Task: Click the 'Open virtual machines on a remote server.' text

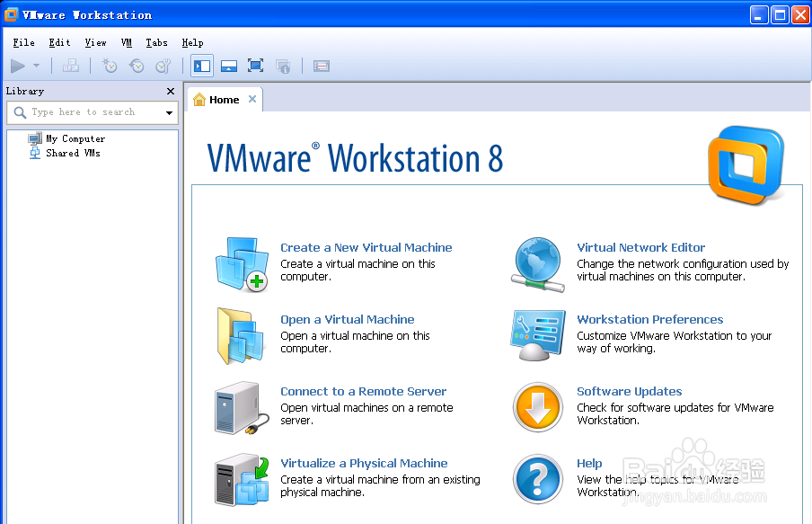Action: pos(366,414)
